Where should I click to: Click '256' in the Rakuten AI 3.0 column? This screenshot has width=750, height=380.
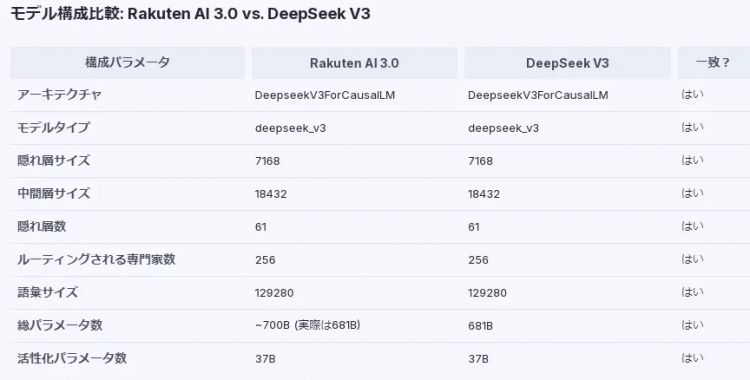tap(265, 260)
